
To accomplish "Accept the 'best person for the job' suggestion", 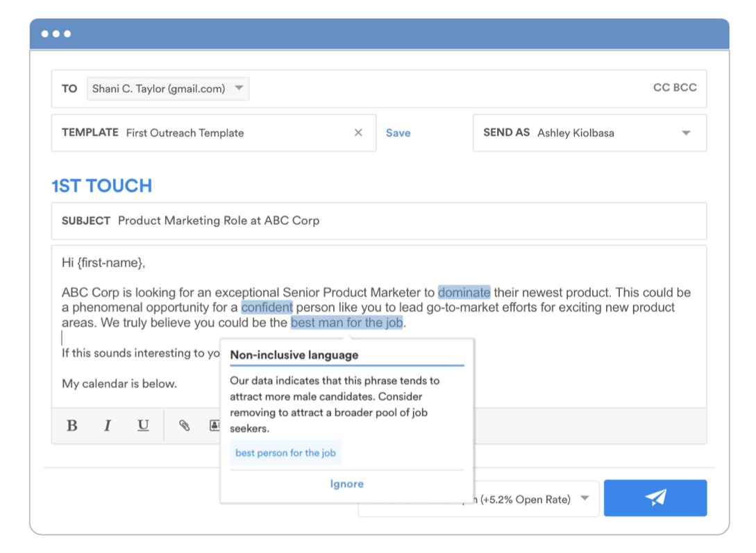I will [x=285, y=453].
